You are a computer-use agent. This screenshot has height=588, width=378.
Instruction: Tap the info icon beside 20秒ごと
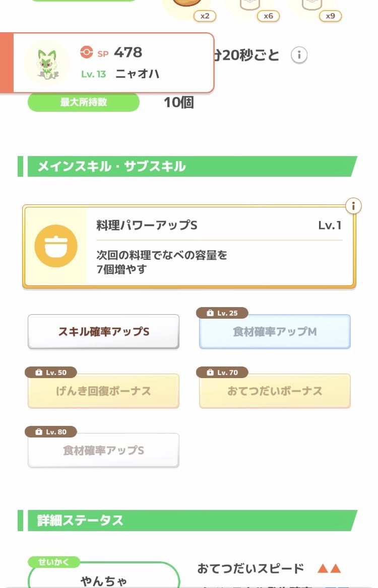click(x=299, y=55)
